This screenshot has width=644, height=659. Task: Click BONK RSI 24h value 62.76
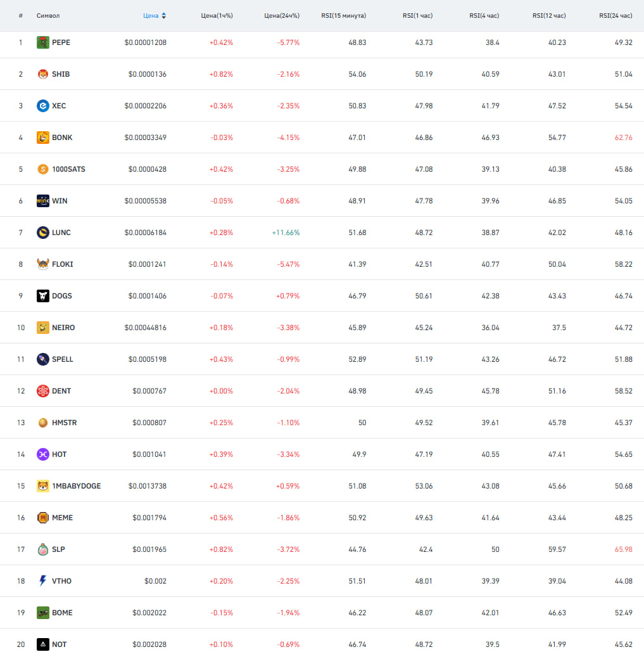coord(623,138)
